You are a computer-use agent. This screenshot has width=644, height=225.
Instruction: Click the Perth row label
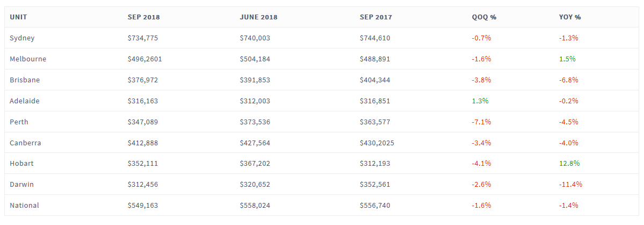pyautogui.click(x=19, y=122)
